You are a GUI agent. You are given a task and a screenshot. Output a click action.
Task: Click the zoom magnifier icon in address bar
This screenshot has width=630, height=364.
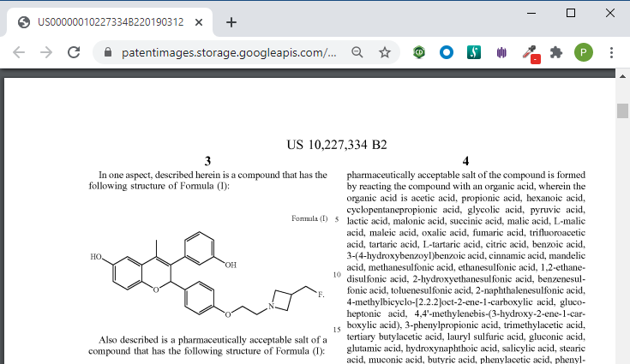pos(357,52)
